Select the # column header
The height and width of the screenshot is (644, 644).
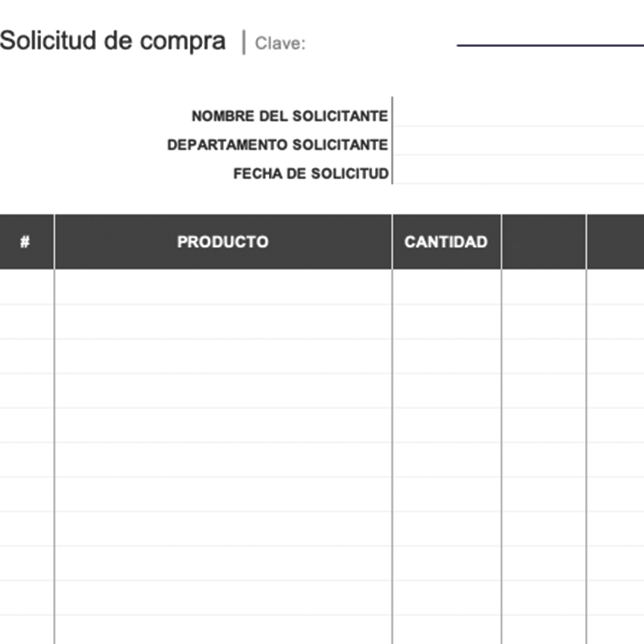pos(25,242)
